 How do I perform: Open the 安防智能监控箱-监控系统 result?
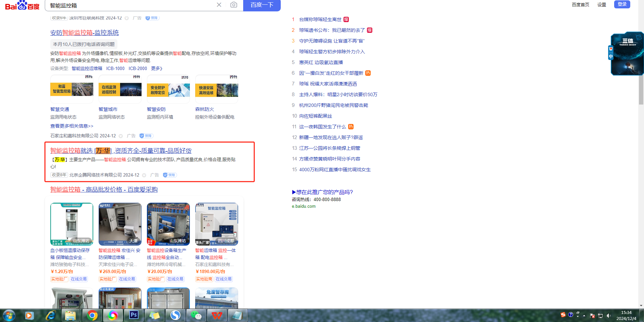point(85,33)
